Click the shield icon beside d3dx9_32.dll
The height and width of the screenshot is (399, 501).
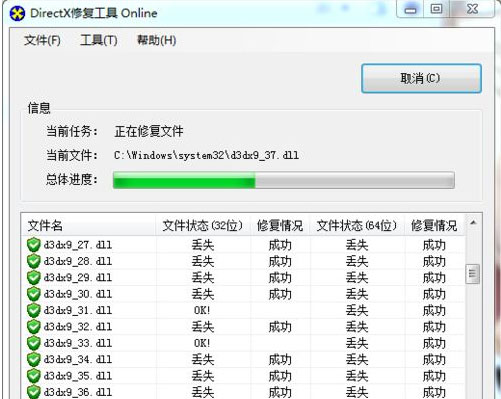[x=34, y=327]
